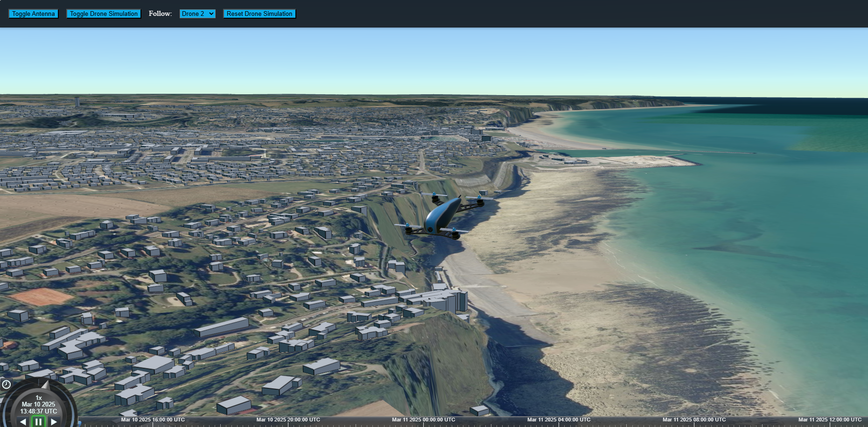
Task: Jump timeline to Mar 11 2025 12:00:00 UTC
Action: [830, 420]
